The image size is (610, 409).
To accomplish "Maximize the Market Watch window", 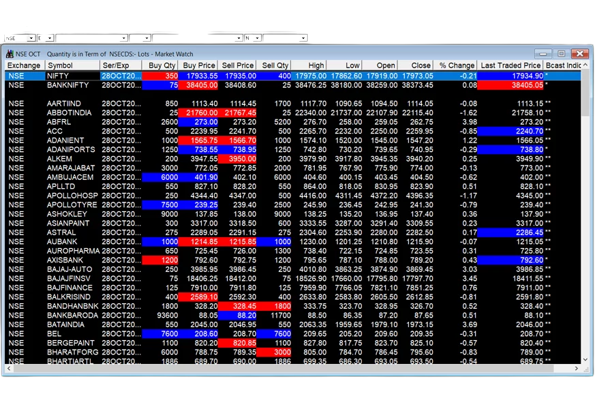I will pos(561,53).
